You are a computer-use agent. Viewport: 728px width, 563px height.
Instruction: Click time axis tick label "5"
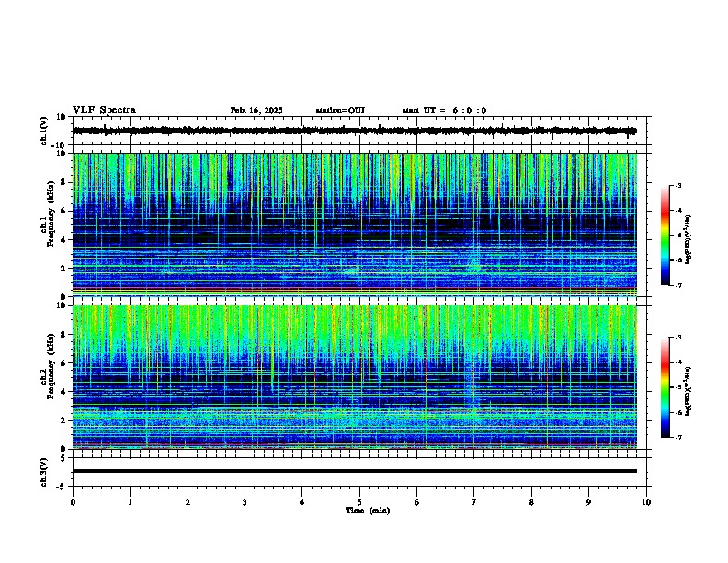[x=359, y=502]
